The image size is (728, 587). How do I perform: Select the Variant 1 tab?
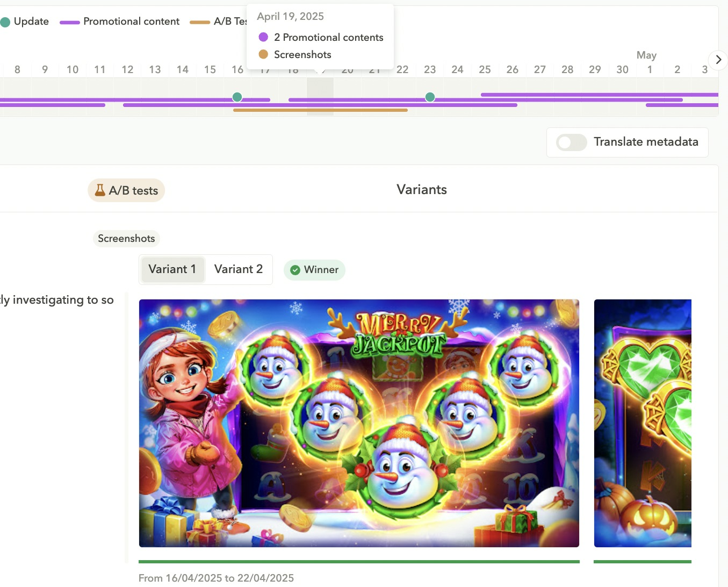coord(172,269)
